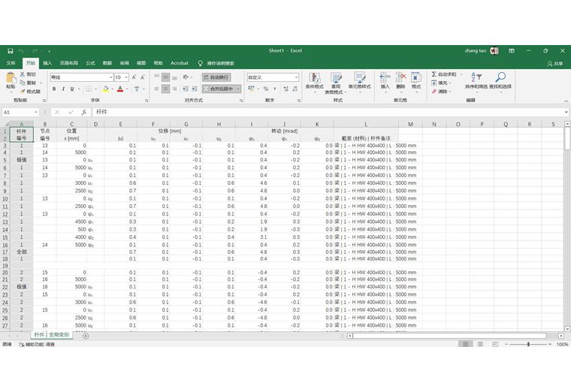This screenshot has width=571, height=392.
Task: Click the Tell Me search (操作说明搜索)
Action: coord(216,63)
